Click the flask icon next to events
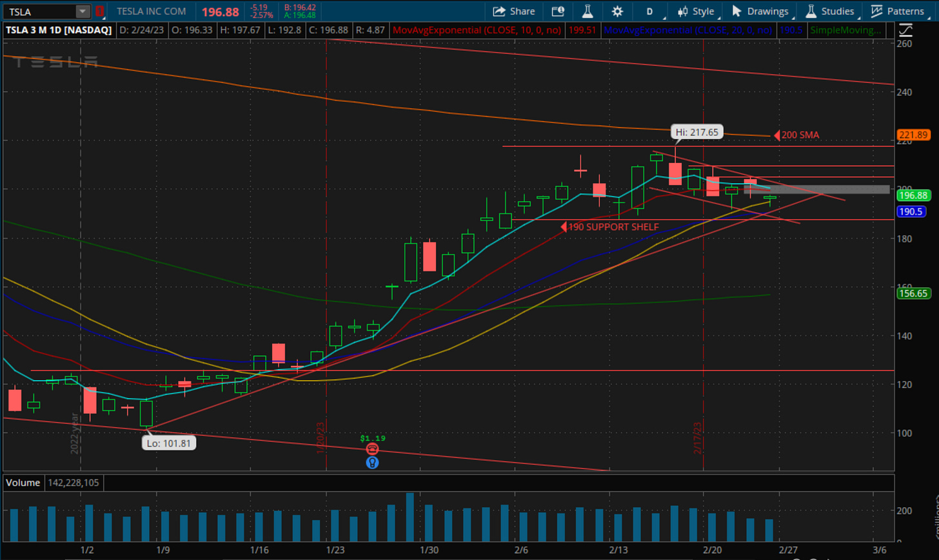The width and height of the screenshot is (939, 560). tap(588, 12)
